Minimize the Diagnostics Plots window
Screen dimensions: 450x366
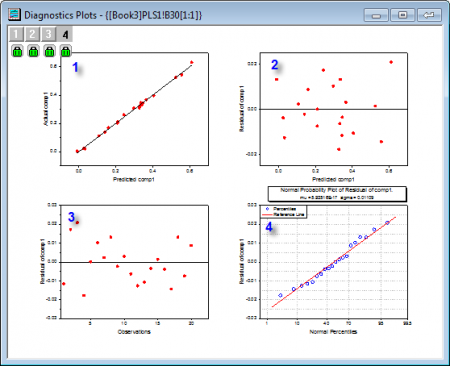(x=376, y=15)
